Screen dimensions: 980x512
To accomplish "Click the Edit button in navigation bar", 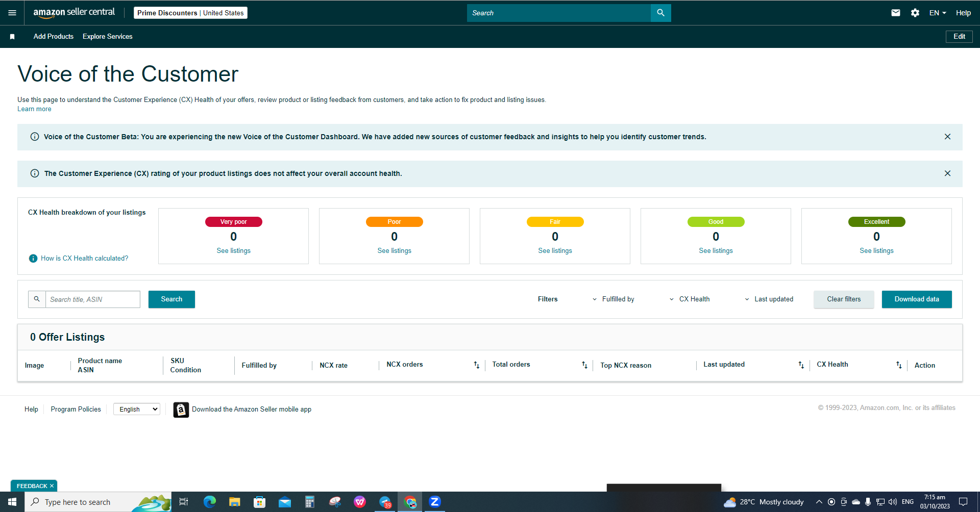I will coord(959,37).
